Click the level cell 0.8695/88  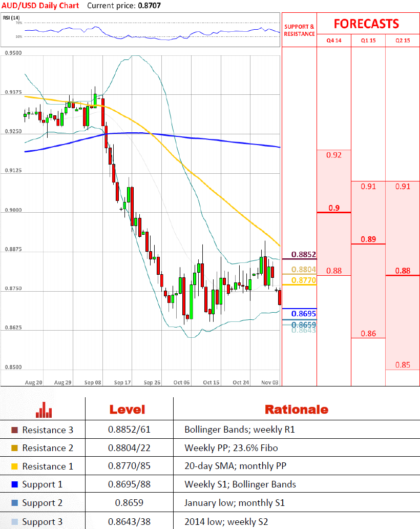coord(129,484)
